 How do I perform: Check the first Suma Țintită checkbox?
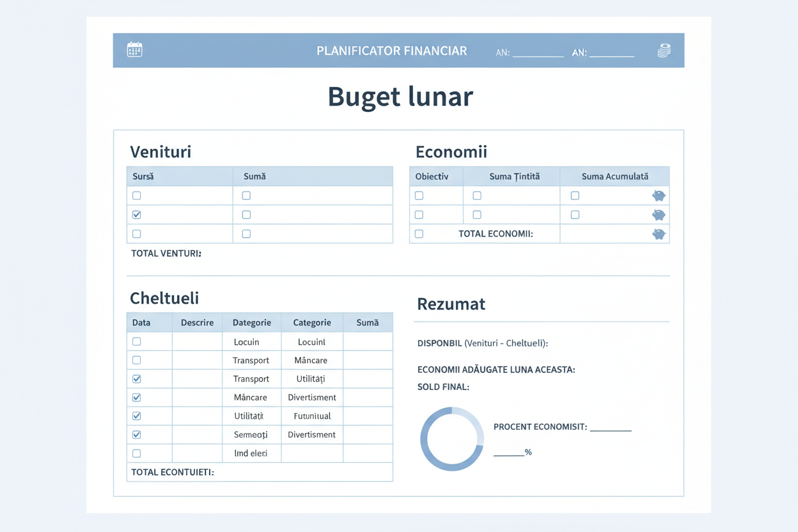[476, 196]
